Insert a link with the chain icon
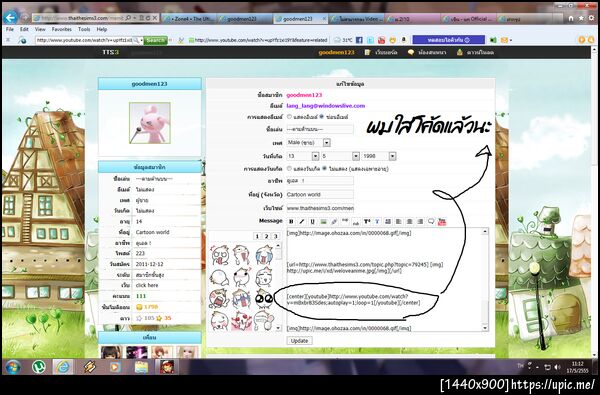The image size is (600, 395). tap(334, 222)
